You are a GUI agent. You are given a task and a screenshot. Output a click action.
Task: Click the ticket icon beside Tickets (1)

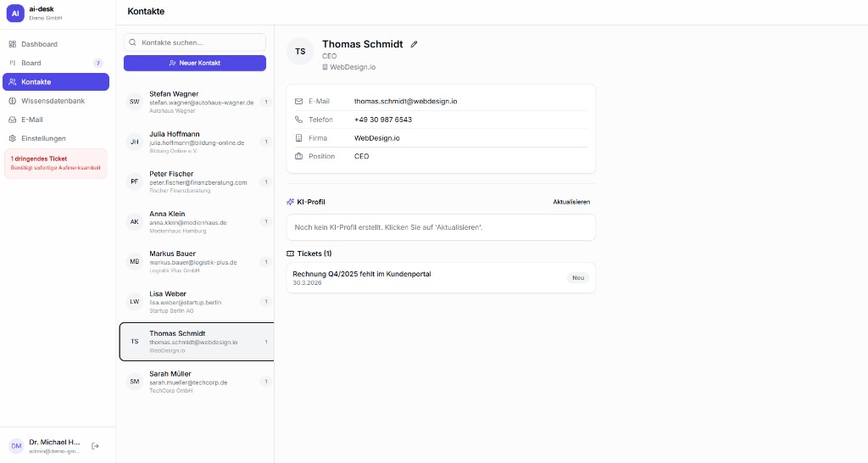click(x=291, y=254)
